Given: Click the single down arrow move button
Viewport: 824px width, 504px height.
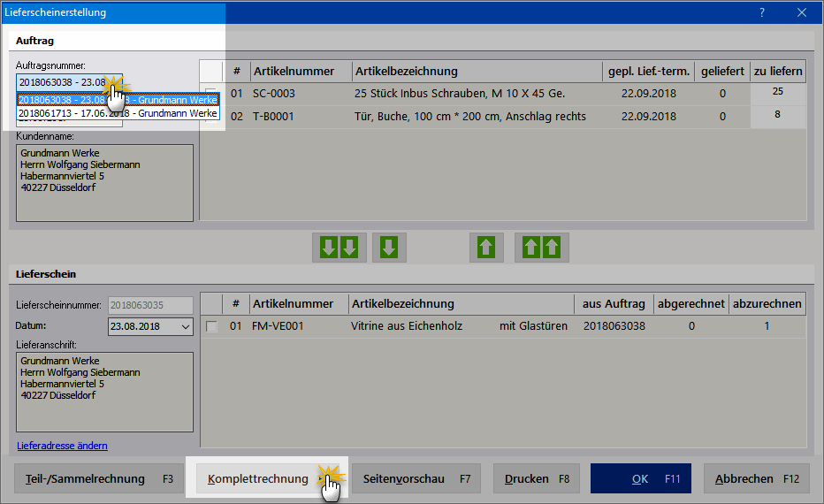Looking at the screenshot, I should pyautogui.click(x=389, y=247).
